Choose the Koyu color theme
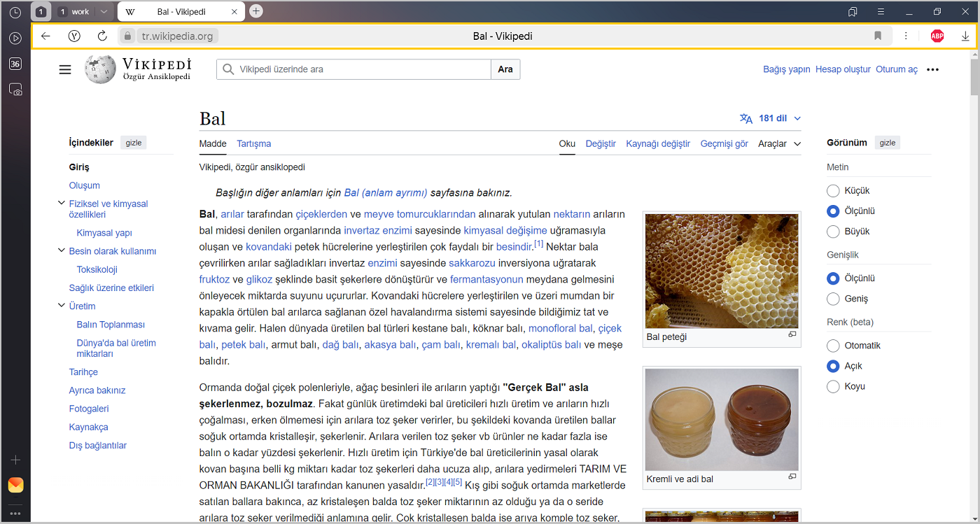Image resolution: width=980 pixels, height=524 pixels. tap(833, 387)
